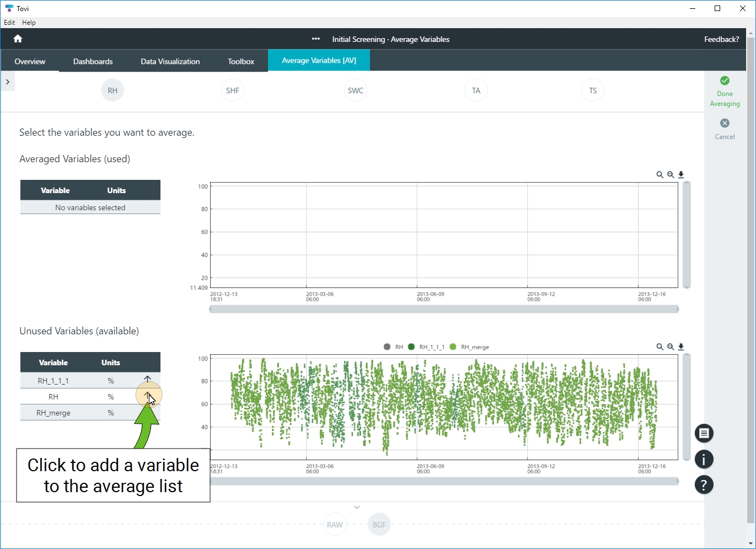Open the Toolbox tab
This screenshot has width=756, height=549.
pyautogui.click(x=241, y=61)
